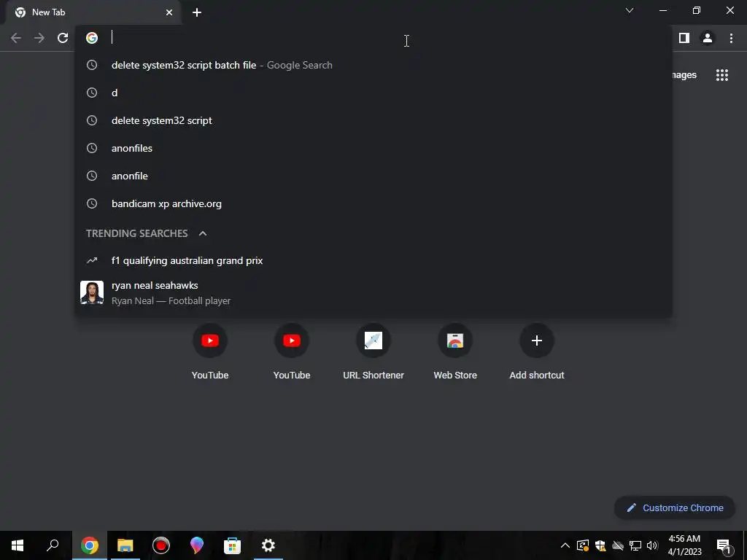The width and height of the screenshot is (747, 560).
Task: Collapse the Trending Searches section
Action: tap(203, 233)
